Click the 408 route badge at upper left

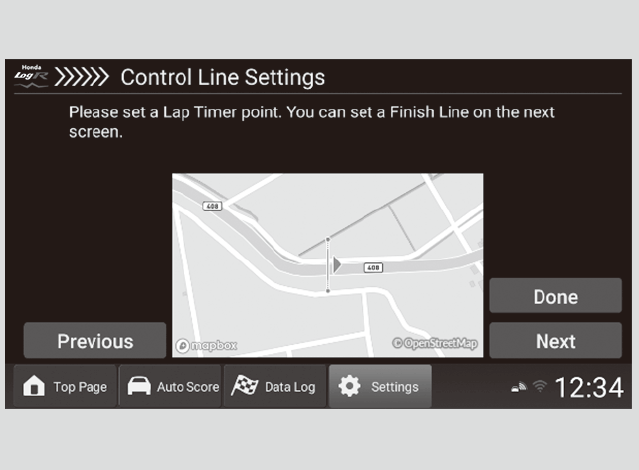coord(212,206)
